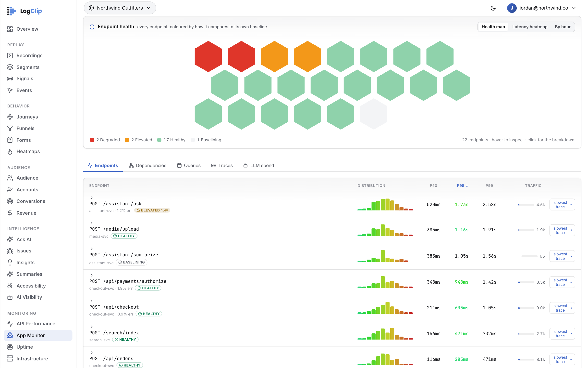
Task: Click the Infrastructure server icon
Action: 10,359
